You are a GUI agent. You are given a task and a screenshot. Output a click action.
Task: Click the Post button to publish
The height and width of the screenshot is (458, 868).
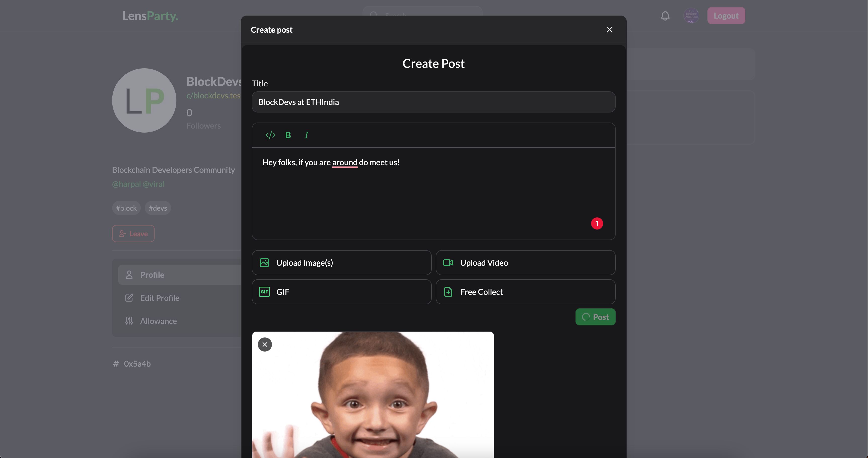[x=595, y=317]
